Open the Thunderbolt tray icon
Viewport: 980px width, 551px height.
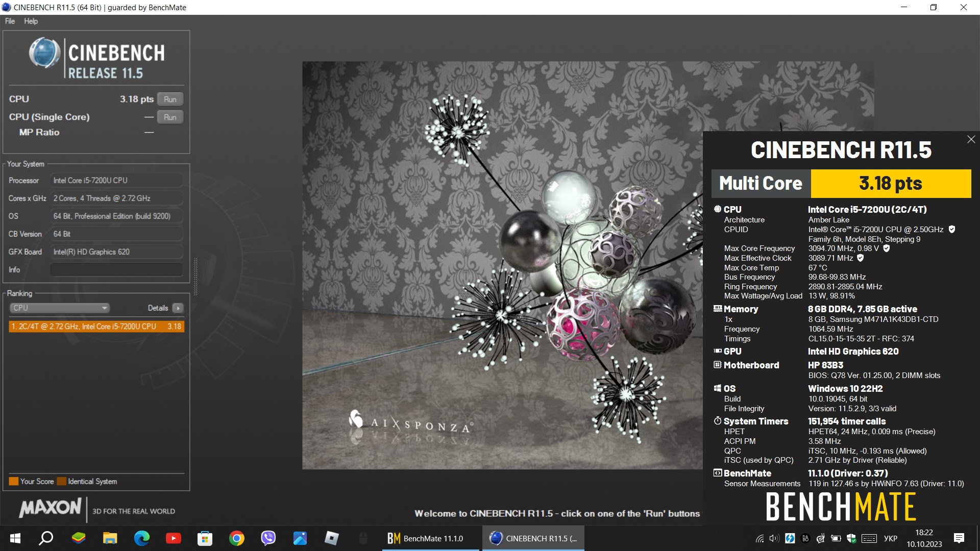[790, 538]
